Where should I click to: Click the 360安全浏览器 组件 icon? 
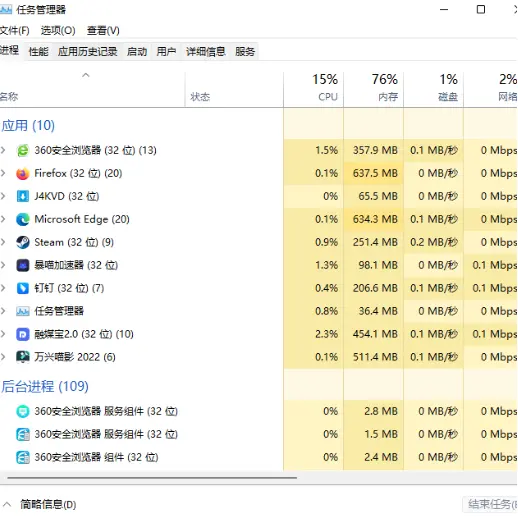coord(23,457)
